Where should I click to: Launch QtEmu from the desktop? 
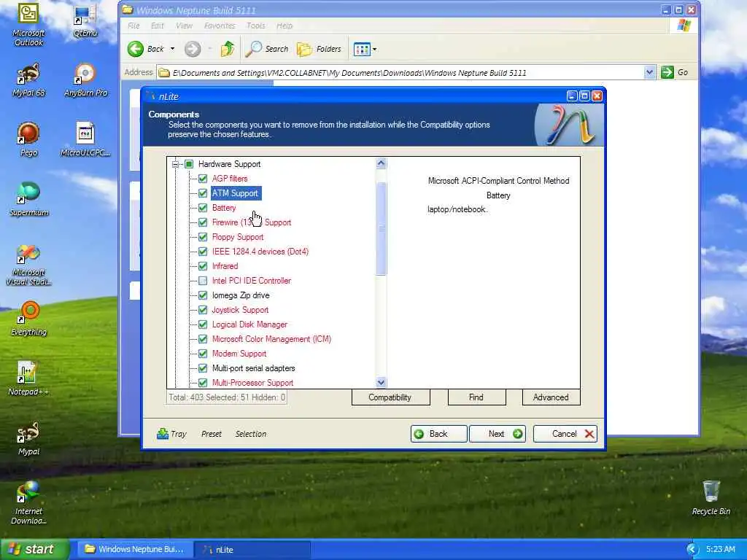click(85, 21)
